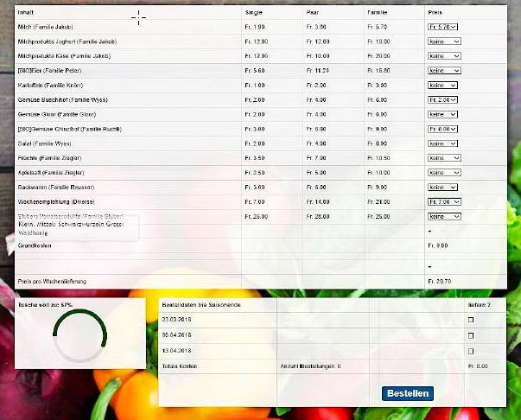Tick the delivery checkbox for 06.04.2018
This screenshot has width=521, height=420.
pyautogui.click(x=471, y=335)
